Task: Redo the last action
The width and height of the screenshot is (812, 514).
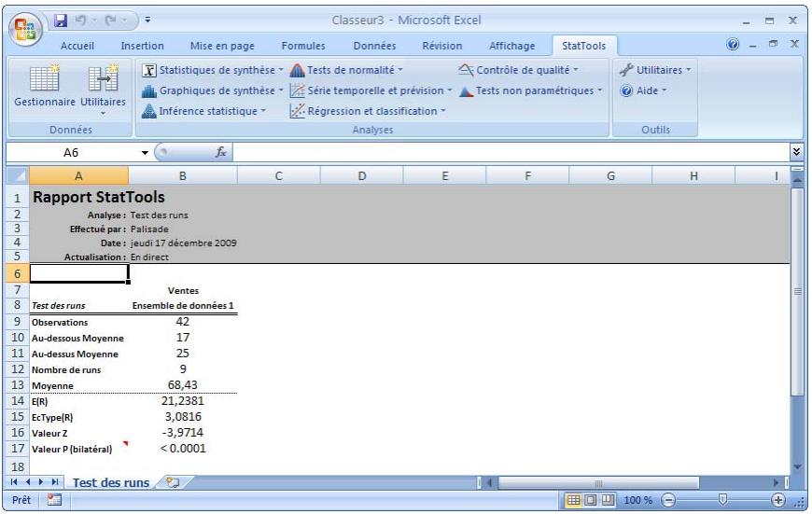Action: click(x=110, y=21)
